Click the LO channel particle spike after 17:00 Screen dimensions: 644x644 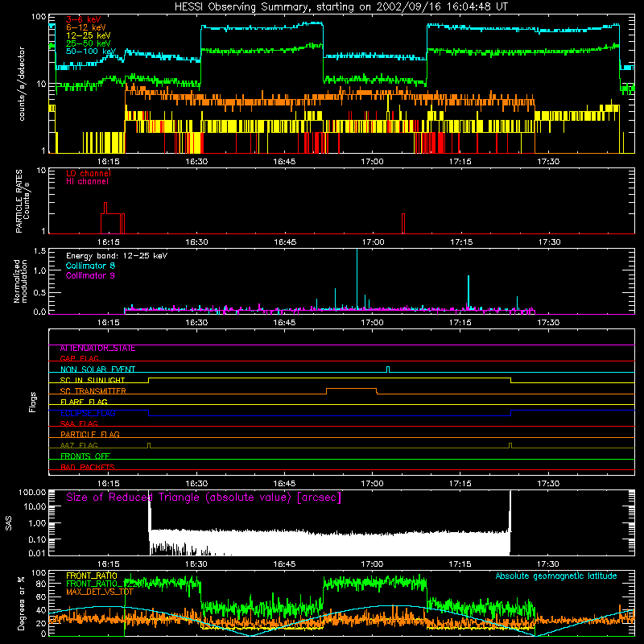pos(403,224)
